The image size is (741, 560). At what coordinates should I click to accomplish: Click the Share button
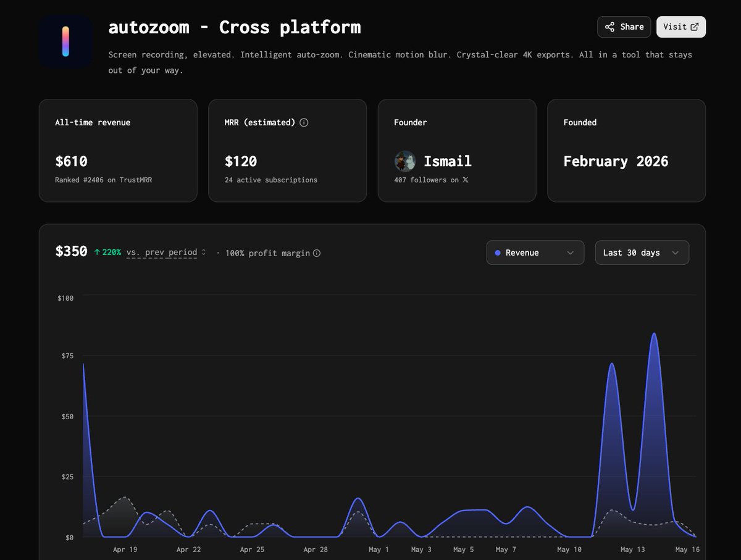[624, 27]
